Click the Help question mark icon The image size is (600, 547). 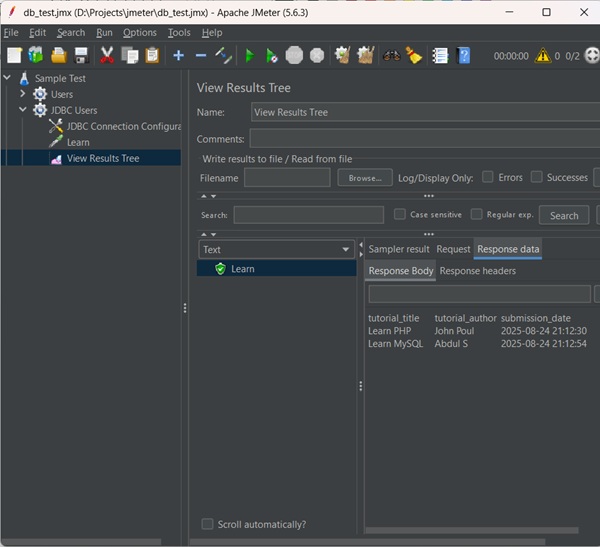click(x=464, y=56)
